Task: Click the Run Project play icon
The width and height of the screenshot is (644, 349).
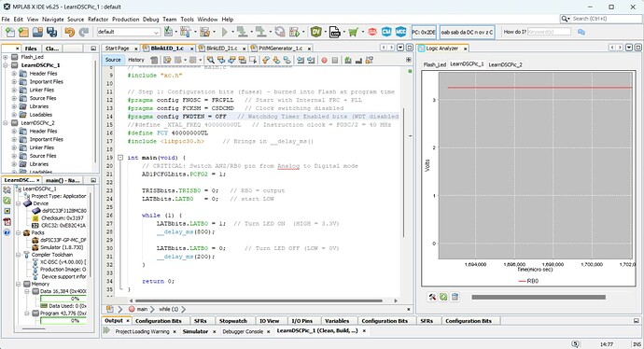Action: pos(225,32)
